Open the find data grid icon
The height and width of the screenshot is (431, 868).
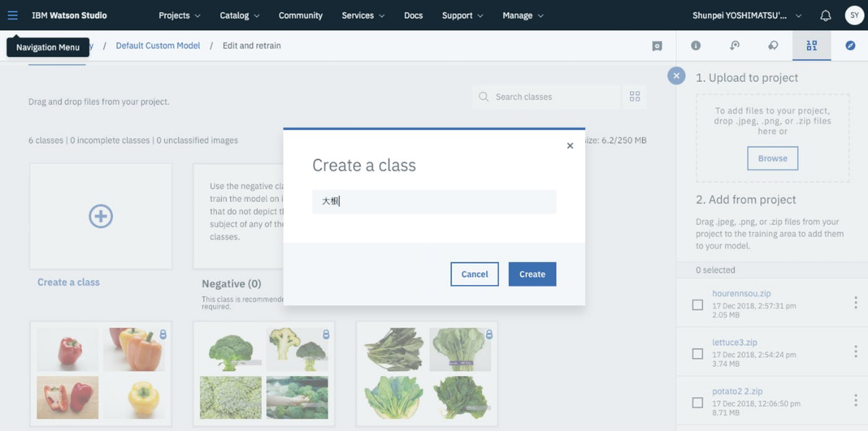tap(812, 46)
